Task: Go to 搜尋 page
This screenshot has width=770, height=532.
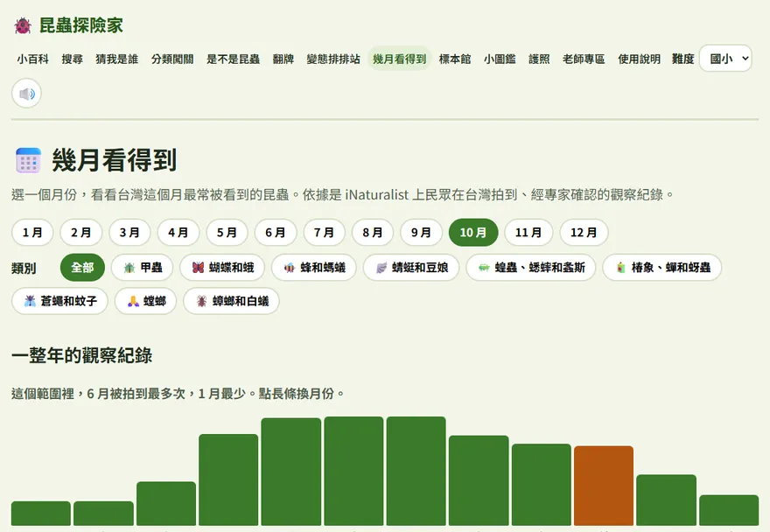Action: [72, 59]
